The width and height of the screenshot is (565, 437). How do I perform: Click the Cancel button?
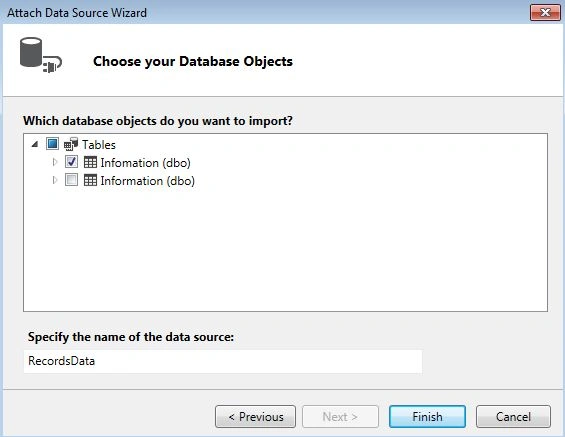click(513, 417)
